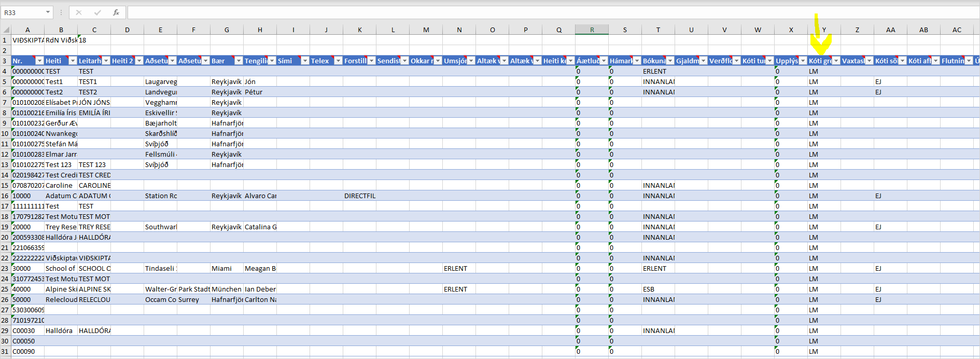980x359 pixels.
Task: Open the Heiti 2 filter dropdown
Action: (x=139, y=61)
